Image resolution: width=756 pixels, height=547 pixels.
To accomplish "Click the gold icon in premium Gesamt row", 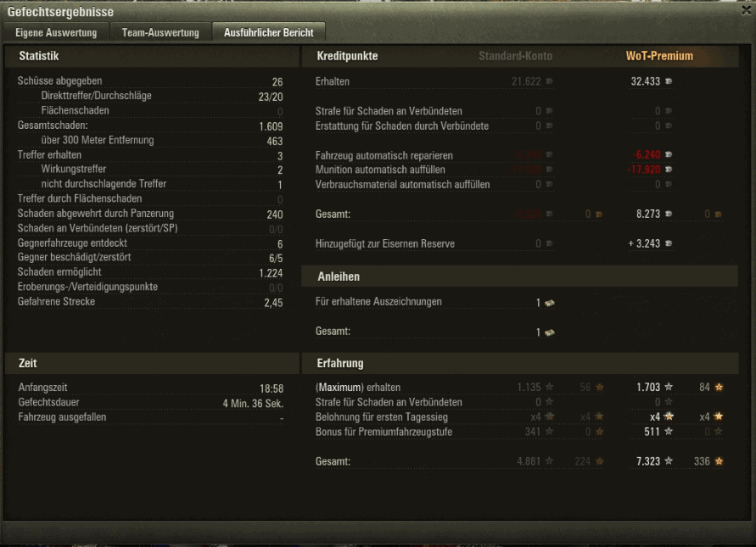I will click(x=719, y=215).
